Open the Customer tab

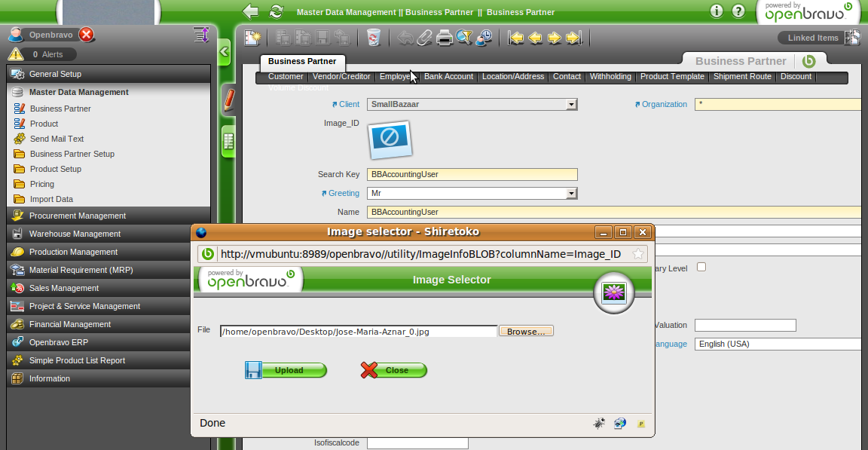coord(286,76)
